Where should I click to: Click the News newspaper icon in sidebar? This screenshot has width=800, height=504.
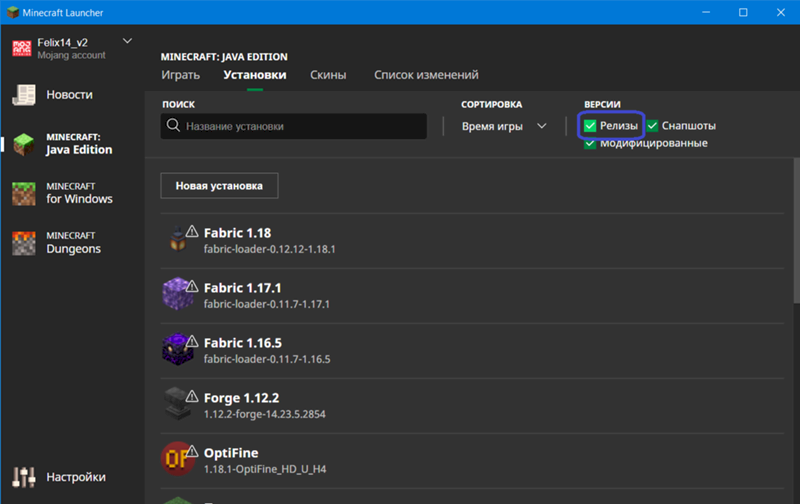(24, 95)
